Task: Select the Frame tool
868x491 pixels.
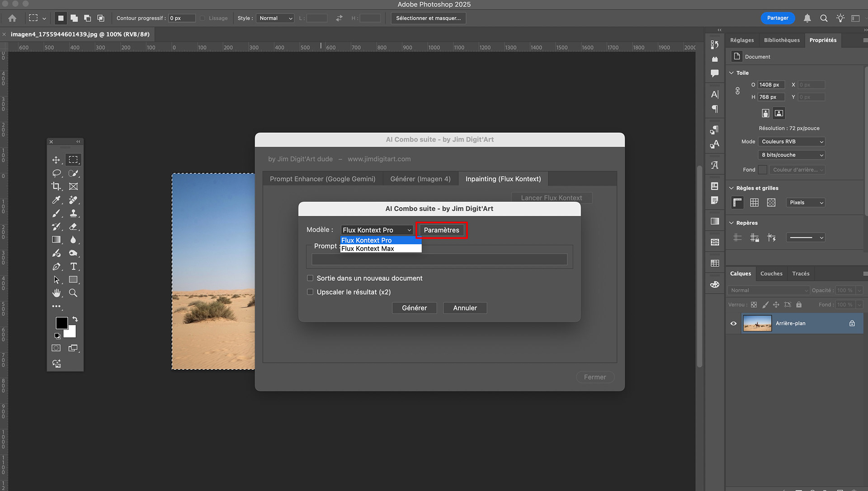Action: [73, 186]
